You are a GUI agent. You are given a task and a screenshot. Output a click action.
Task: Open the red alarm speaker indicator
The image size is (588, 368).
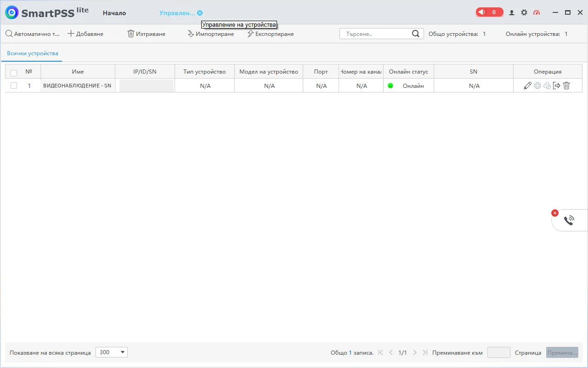pos(489,12)
